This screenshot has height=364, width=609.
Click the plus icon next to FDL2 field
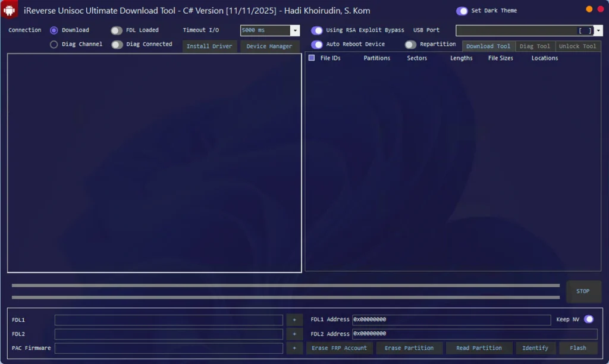tap(294, 334)
